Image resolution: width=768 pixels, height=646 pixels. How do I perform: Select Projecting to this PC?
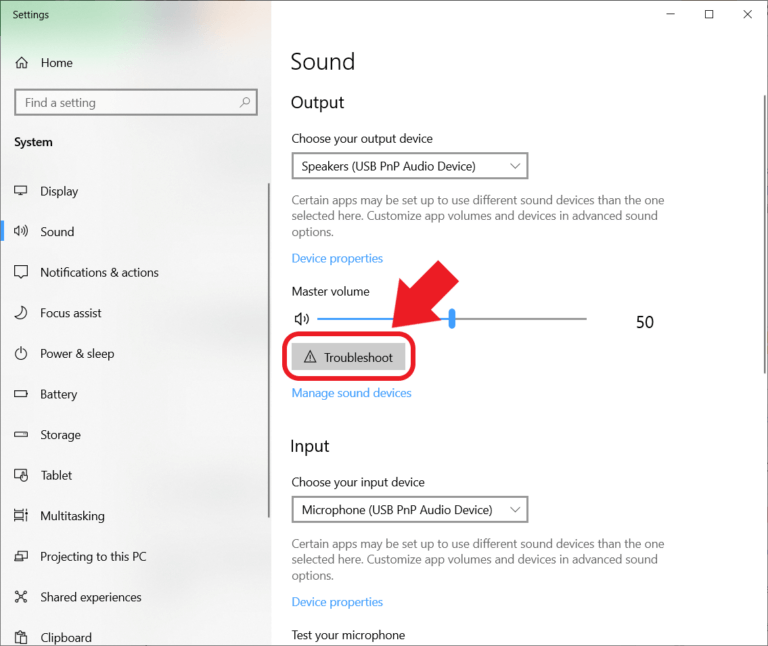(x=93, y=557)
